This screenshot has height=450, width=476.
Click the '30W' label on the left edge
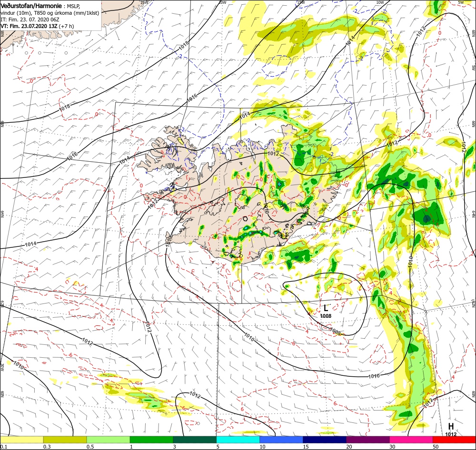point(2,367)
